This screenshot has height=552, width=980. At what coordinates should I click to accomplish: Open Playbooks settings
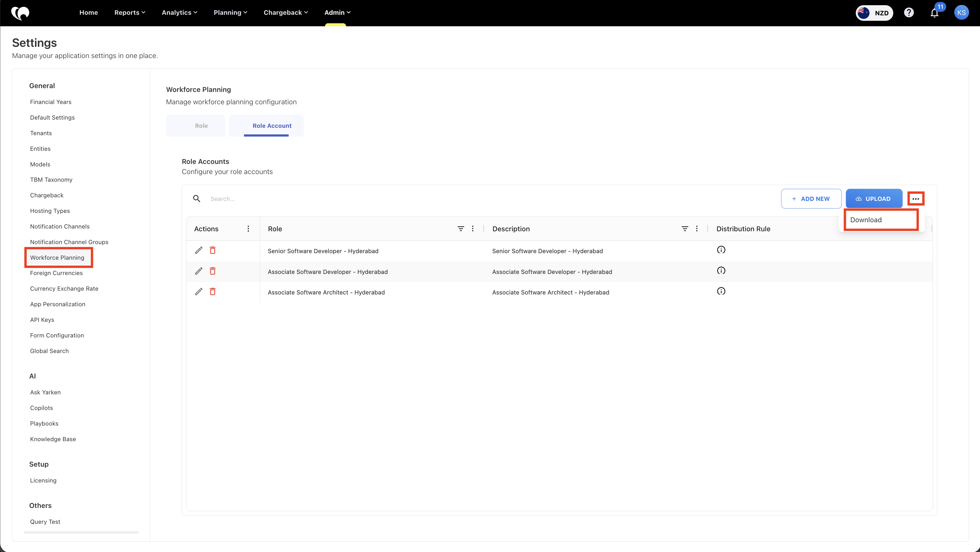click(44, 423)
